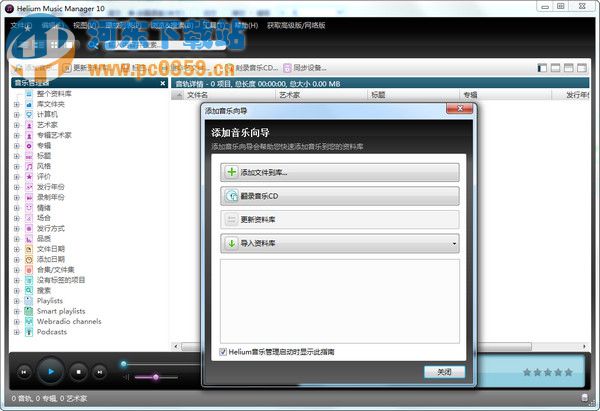Click the status bar icon at bottom right
This screenshot has height=411, width=600.
coord(584,398)
